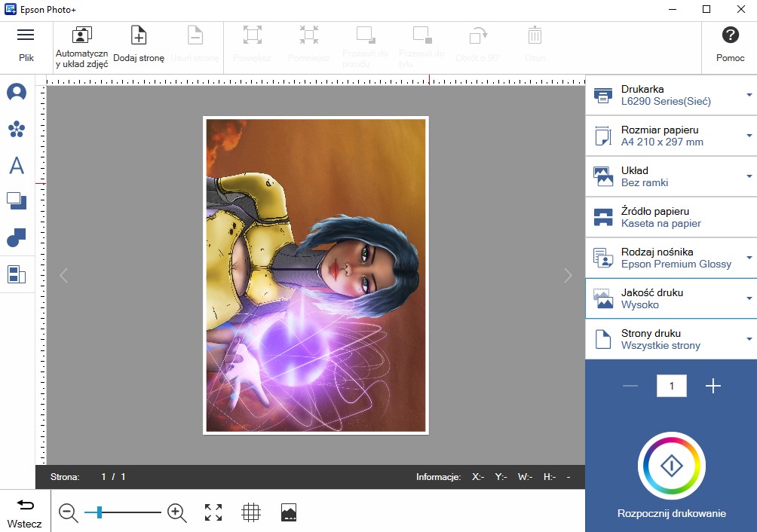
Task: Click the copies count field
Action: click(x=672, y=386)
